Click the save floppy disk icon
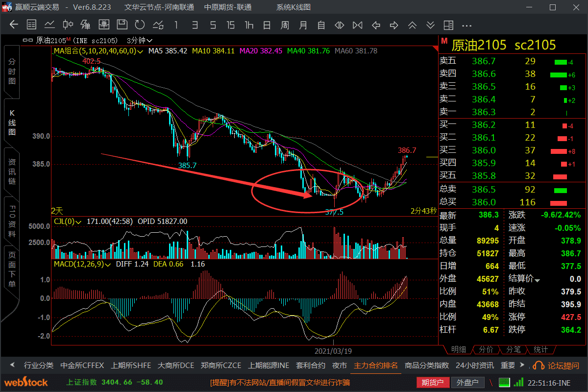This screenshot has width=588, height=392. 122,25
